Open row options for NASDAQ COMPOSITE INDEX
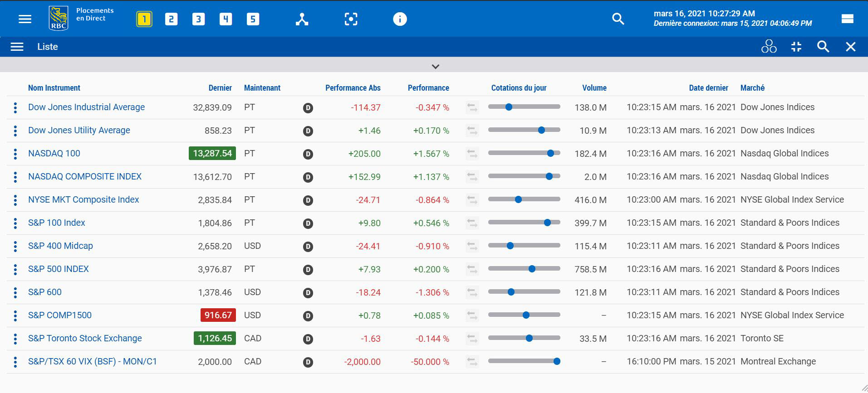The width and height of the screenshot is (868, 393). pos(15,177)
